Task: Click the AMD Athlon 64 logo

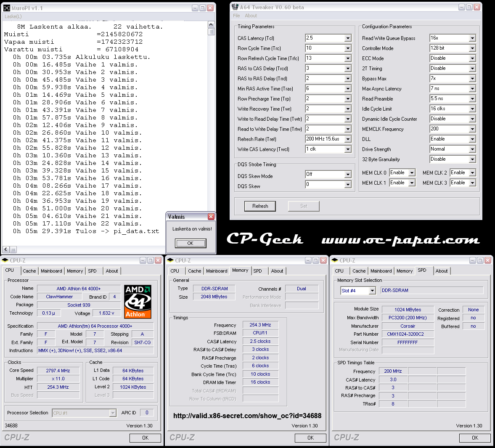Action: point(138,302)
